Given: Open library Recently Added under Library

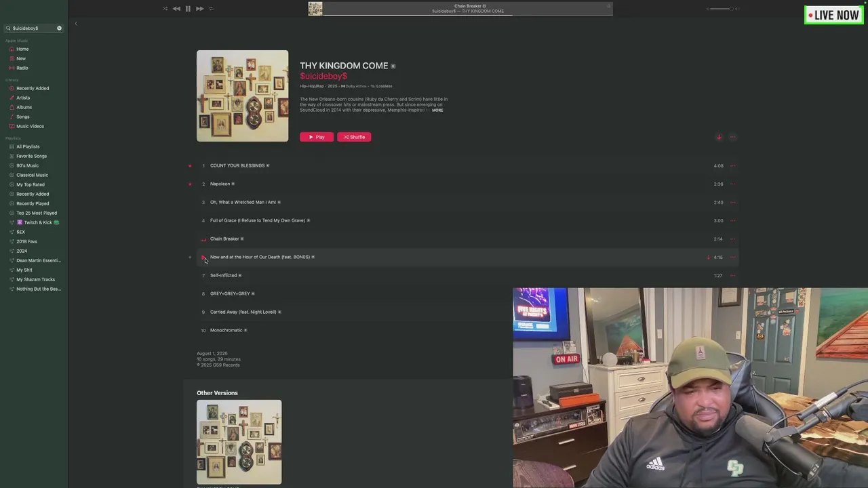Looking at the screenshot, I should point(34,88).
